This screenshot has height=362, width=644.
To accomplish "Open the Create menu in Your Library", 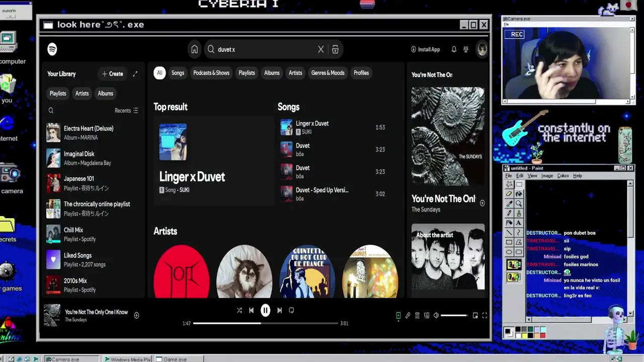I will click(112, 74).
